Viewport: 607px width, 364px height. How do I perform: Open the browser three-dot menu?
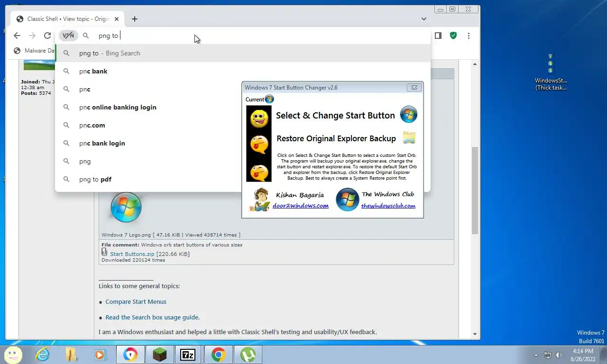pyautogui.click(x=469, y=36)
